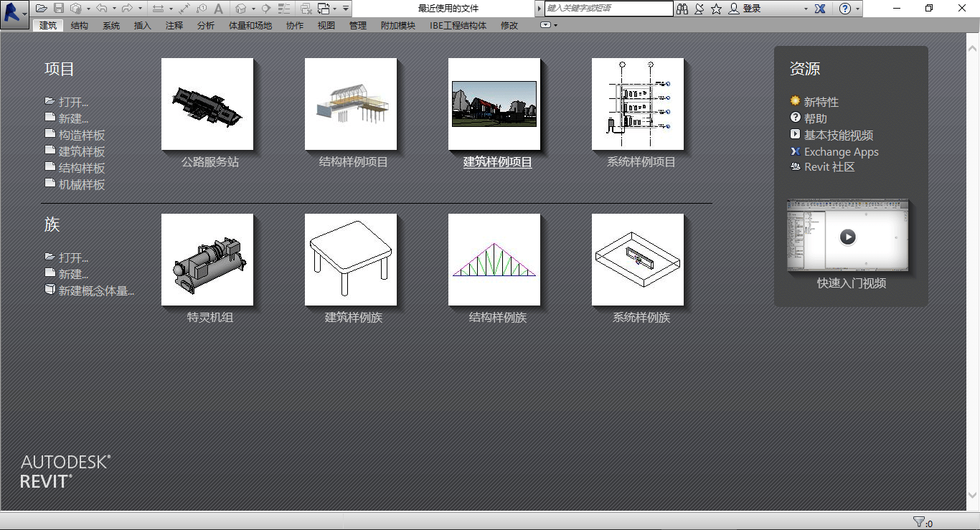Click the Redo arrow icon
The width and height of the screenshot is (980, 530).
(127, 9)
